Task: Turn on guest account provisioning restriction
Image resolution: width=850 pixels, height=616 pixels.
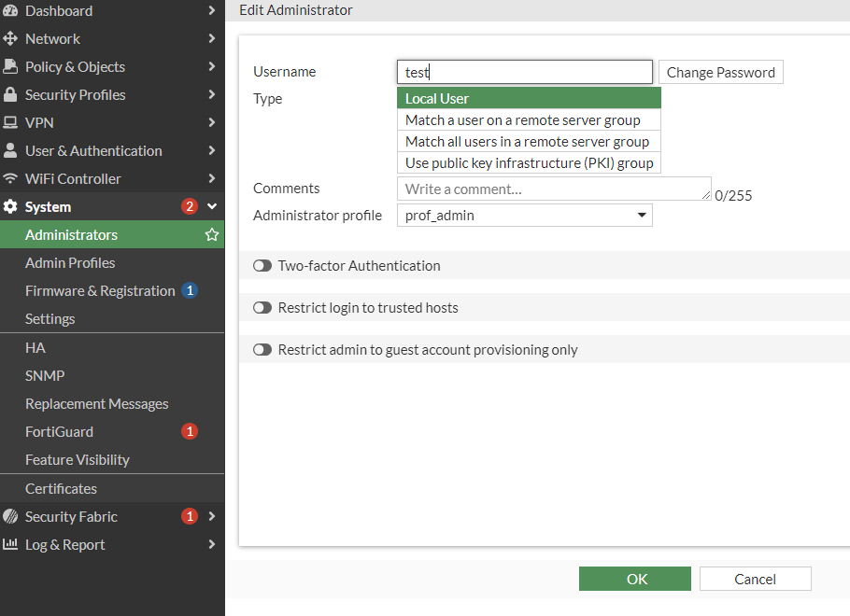Action: [262, 350]
